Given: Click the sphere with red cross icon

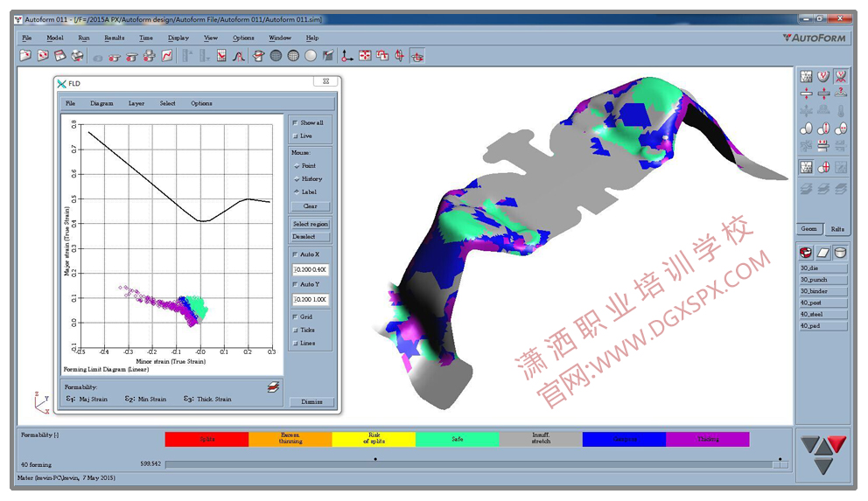Looking at the screenshot, I should click(x=823, y=167).
